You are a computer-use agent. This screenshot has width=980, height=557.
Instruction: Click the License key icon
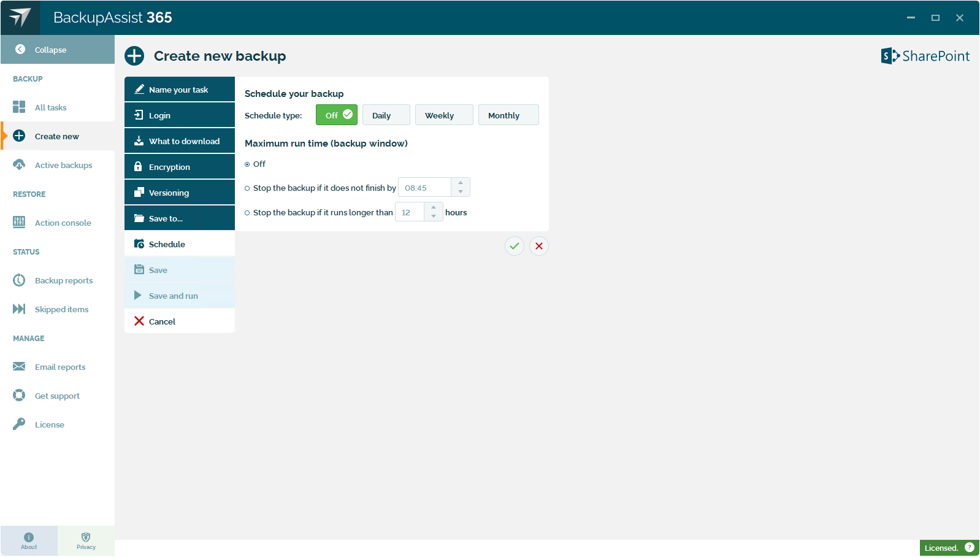pyautogui.click(x=19, y=424)
